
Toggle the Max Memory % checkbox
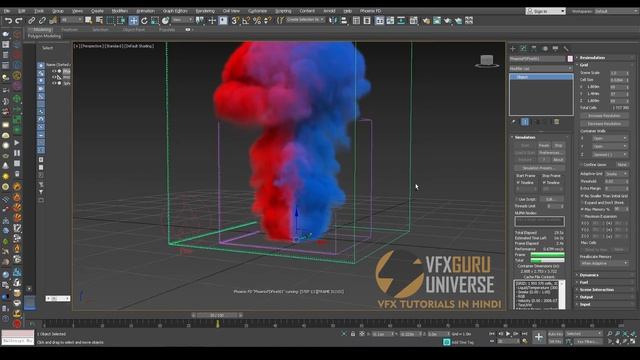click(x=582, y=209)
